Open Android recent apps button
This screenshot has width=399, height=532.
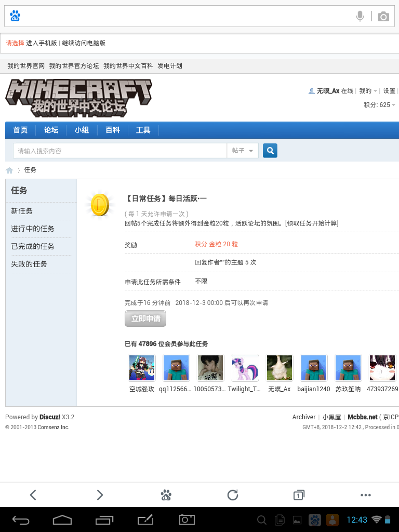(104, 520)
